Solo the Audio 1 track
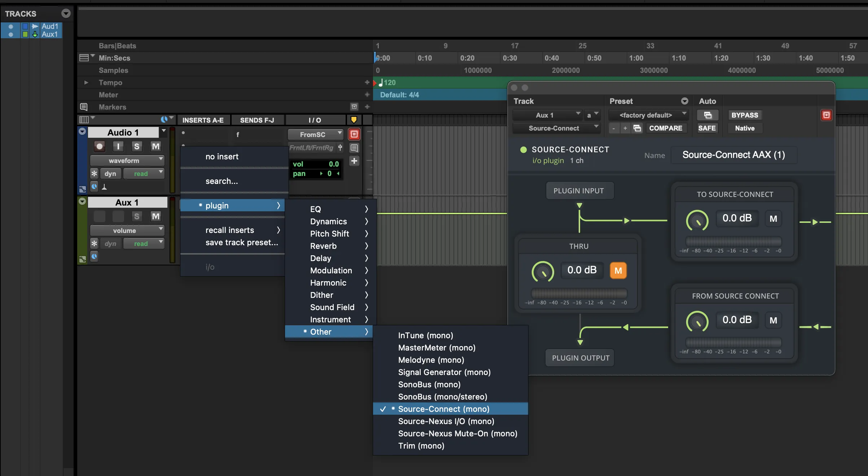The image size is (868, 476). coord(136,146)
